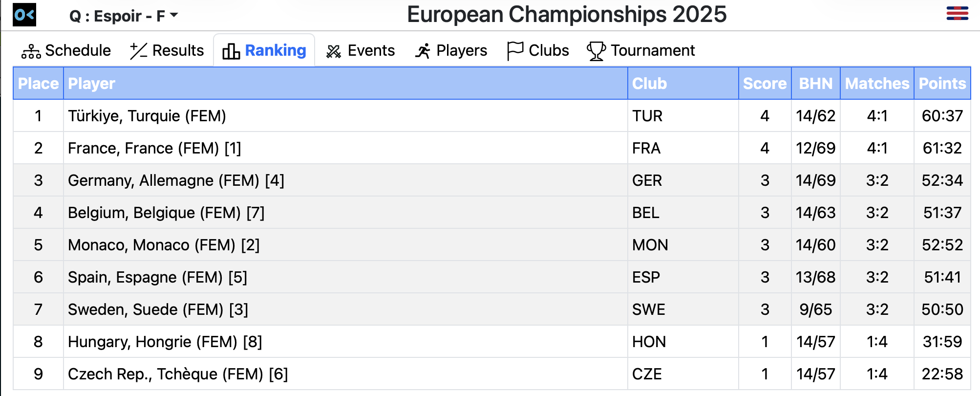
Task: Click the Results plus-slash-minus icon
Action: point(138,51)
